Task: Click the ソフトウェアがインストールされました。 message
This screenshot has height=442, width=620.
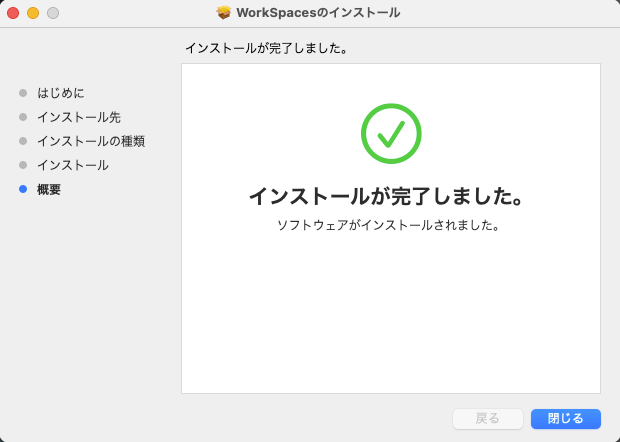Action: [x=388, y=225]
